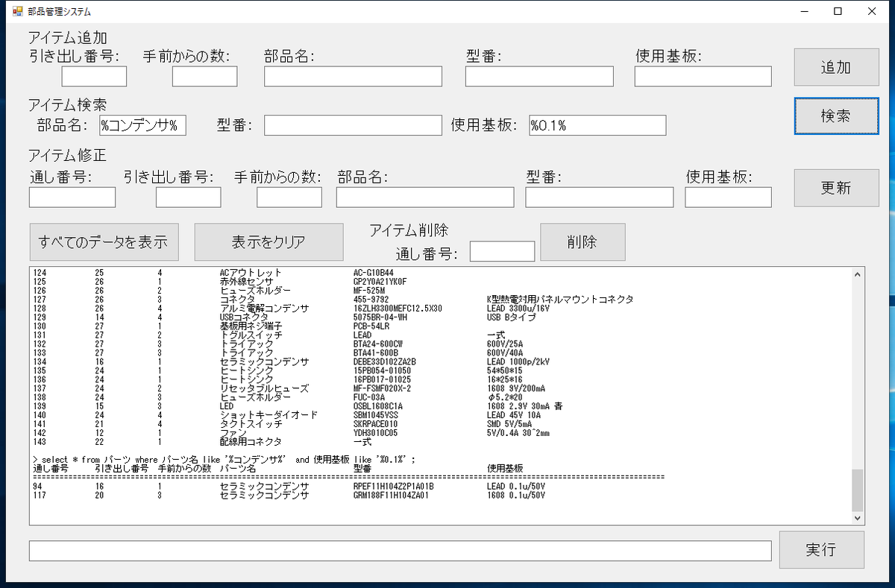Focus 引き出し番号 field in アイテム修正
The image size is (895, 588).
coord(188,197)
